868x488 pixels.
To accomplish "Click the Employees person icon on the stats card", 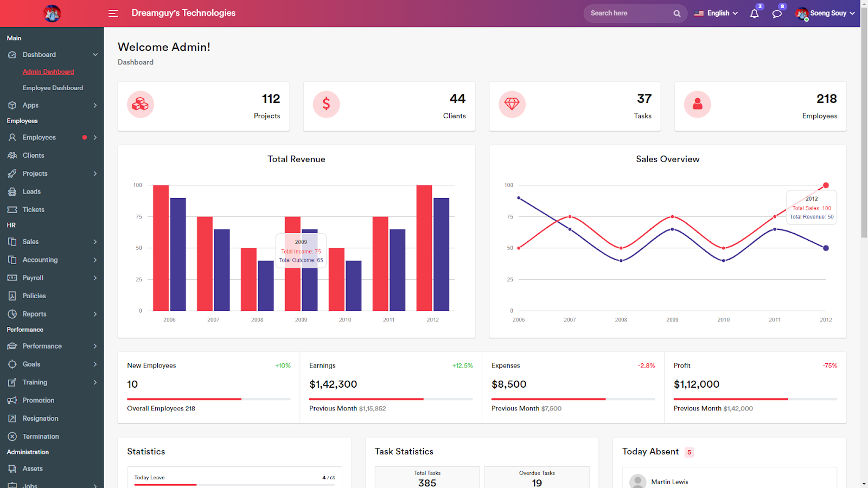I will click(698, 104).
